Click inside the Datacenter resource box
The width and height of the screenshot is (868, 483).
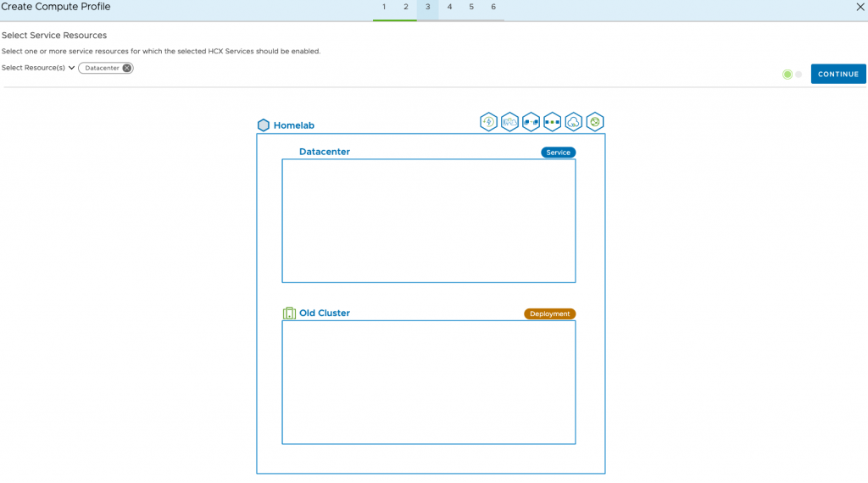click(x=428, y=221)
